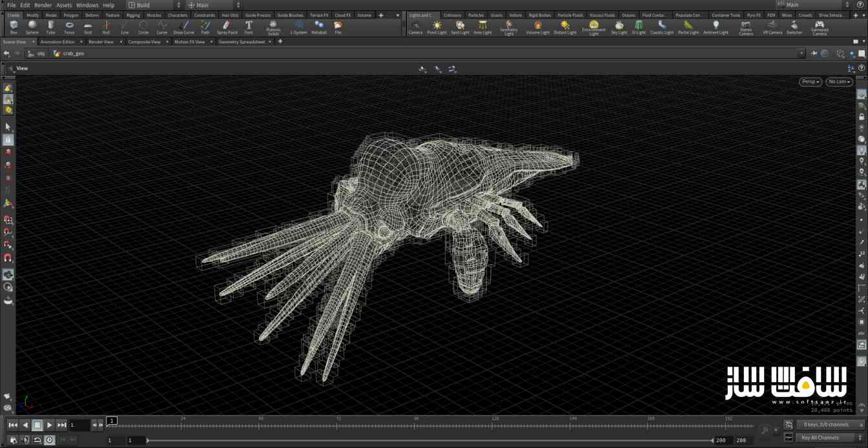
Task: Create a Box from the shelf
Action: pyautogui.click(x=14, y=26)
